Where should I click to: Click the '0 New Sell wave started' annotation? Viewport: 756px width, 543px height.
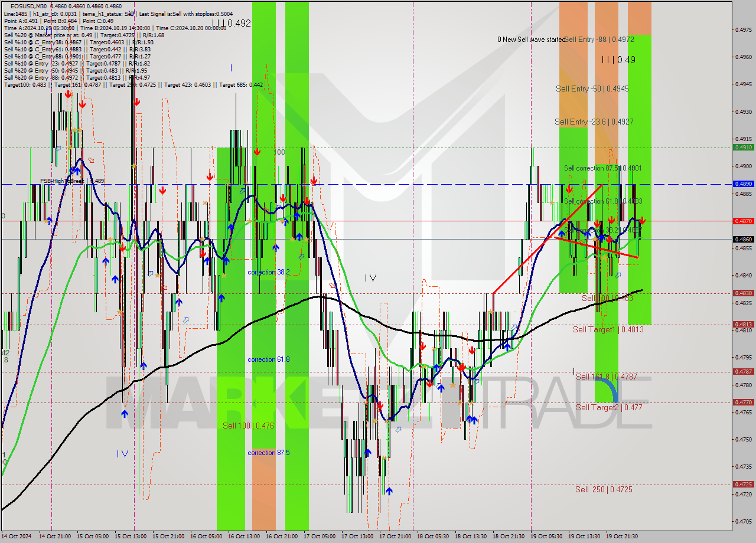[x=531, y=40]
